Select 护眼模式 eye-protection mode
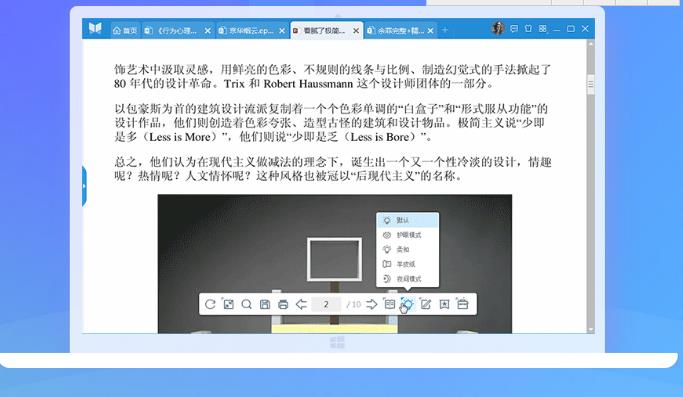Viewport: 683px width, 397px height. point(407,235)
